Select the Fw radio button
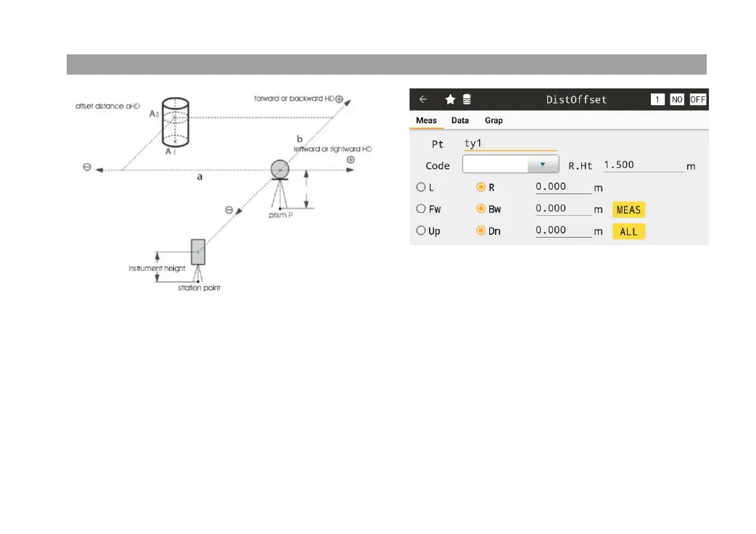Viewport: 756px width, 534px height. click(421, 209)
